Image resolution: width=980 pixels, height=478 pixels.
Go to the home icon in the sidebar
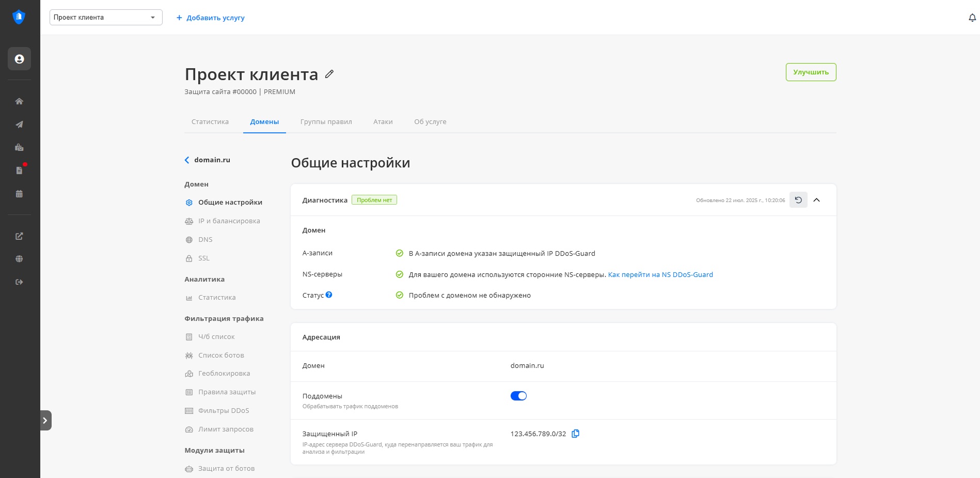tap(19, 101)
